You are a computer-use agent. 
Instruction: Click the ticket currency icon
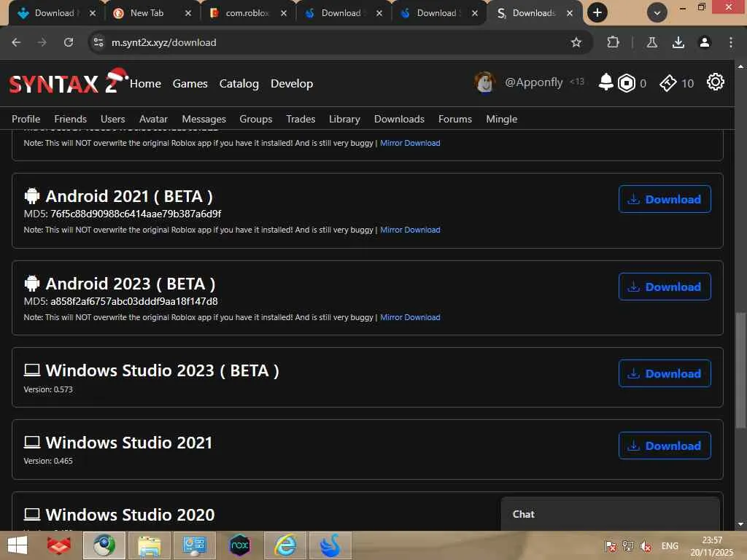coord(668,83)
